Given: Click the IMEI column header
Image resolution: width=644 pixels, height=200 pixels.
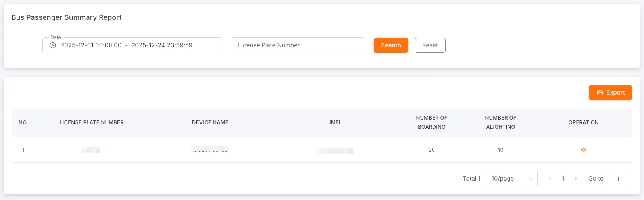Looking at the screenshot, I should (x=335, y=122).
